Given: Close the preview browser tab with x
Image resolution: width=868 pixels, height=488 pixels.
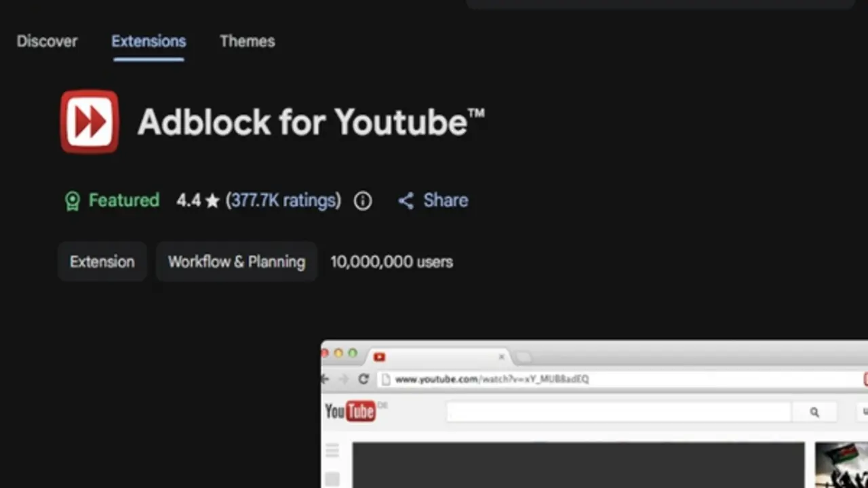Looking at the screenshot, I should pyautogui.click(x=502, y=357).
